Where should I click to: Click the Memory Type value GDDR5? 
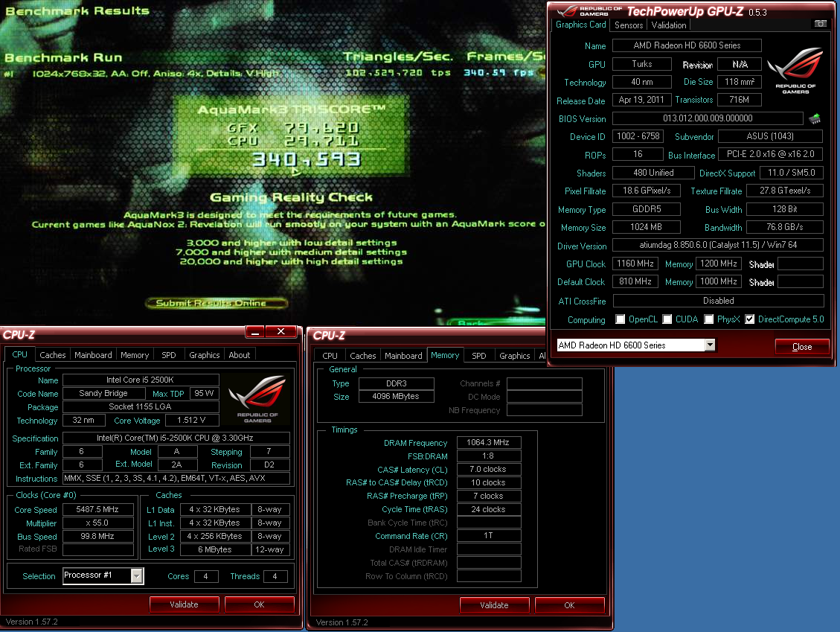646,209
